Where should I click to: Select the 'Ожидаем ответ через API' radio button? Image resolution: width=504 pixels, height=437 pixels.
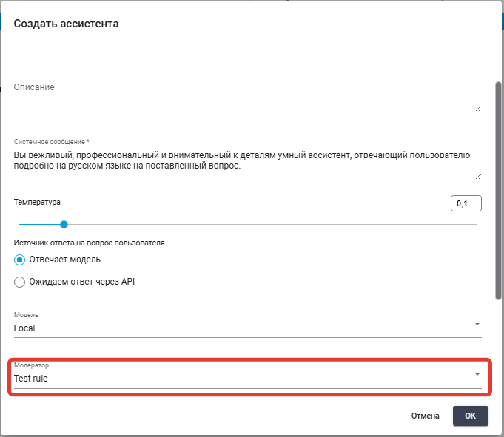[20, 282]
